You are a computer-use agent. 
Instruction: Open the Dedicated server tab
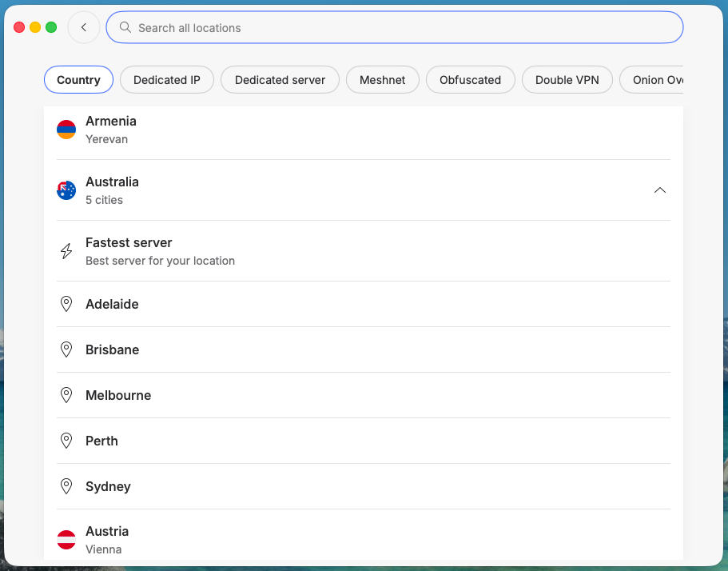(280, 80)
